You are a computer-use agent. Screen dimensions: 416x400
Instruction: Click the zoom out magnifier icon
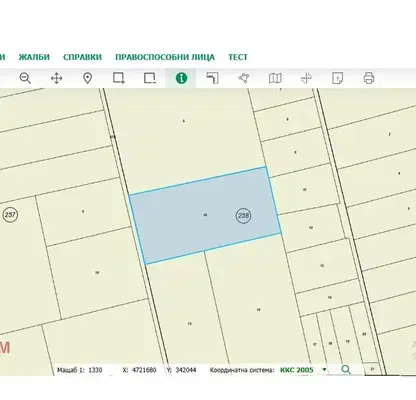pos(25,78)
